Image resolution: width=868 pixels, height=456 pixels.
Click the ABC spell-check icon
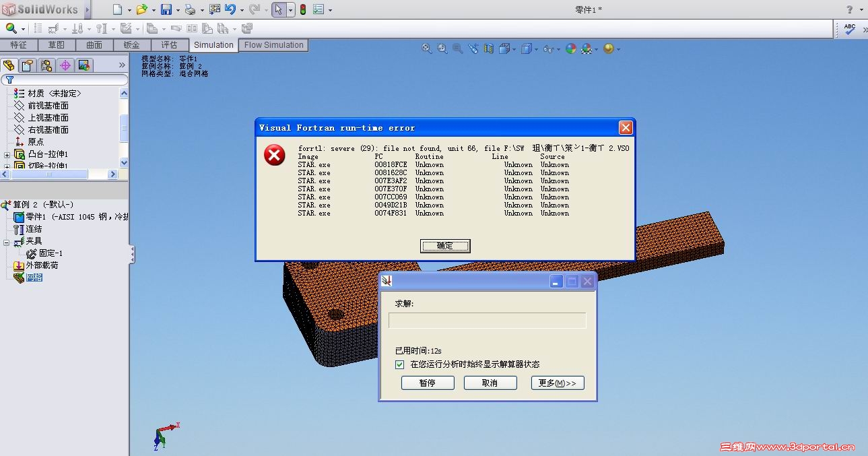tap(850, 28)
